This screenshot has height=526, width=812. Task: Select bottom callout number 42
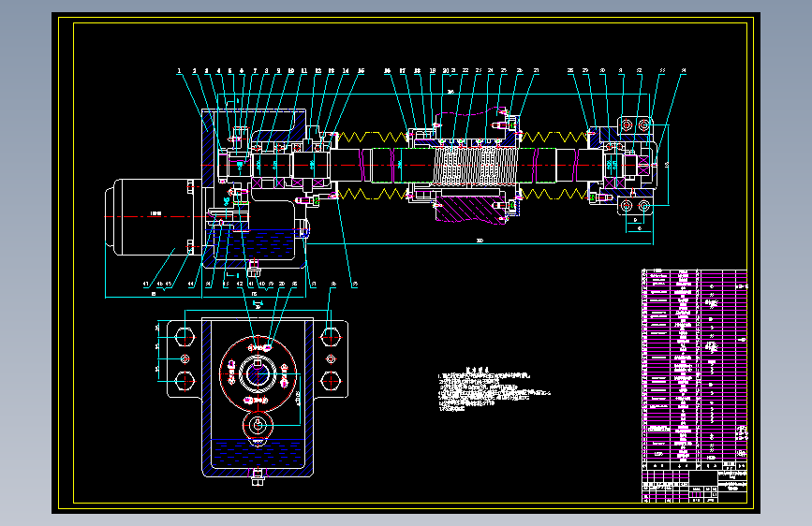(239, 285)
